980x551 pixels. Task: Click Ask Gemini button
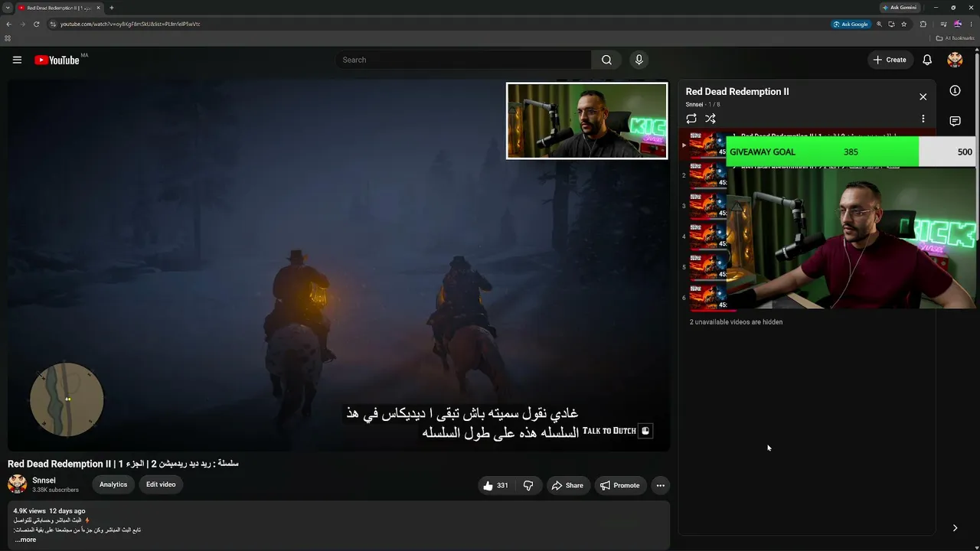(x=900, y=8)
